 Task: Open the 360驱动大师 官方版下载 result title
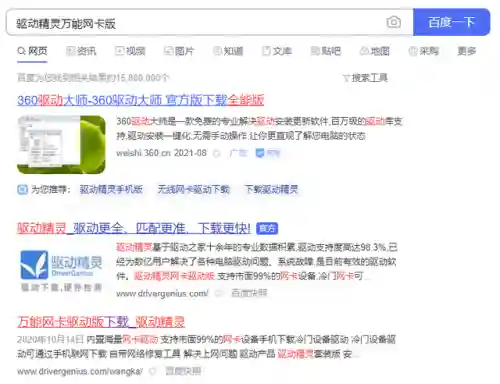140,100
